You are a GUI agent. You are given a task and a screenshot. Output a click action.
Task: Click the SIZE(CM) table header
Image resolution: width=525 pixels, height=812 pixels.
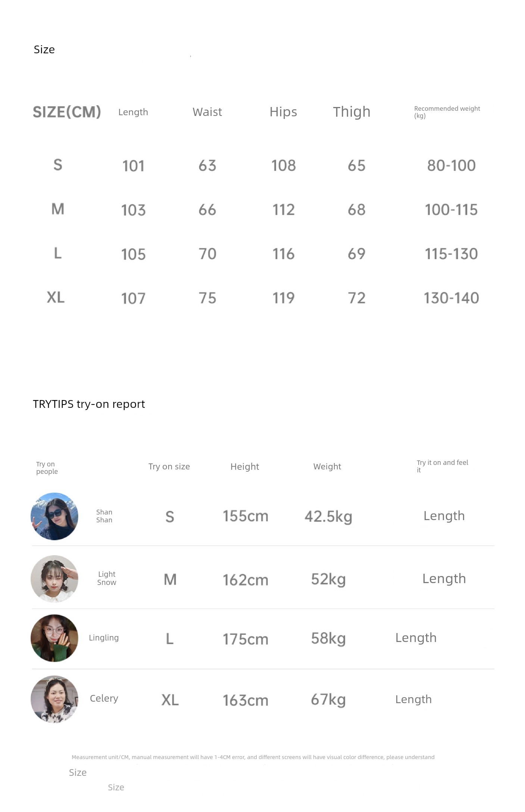(67, 112)
